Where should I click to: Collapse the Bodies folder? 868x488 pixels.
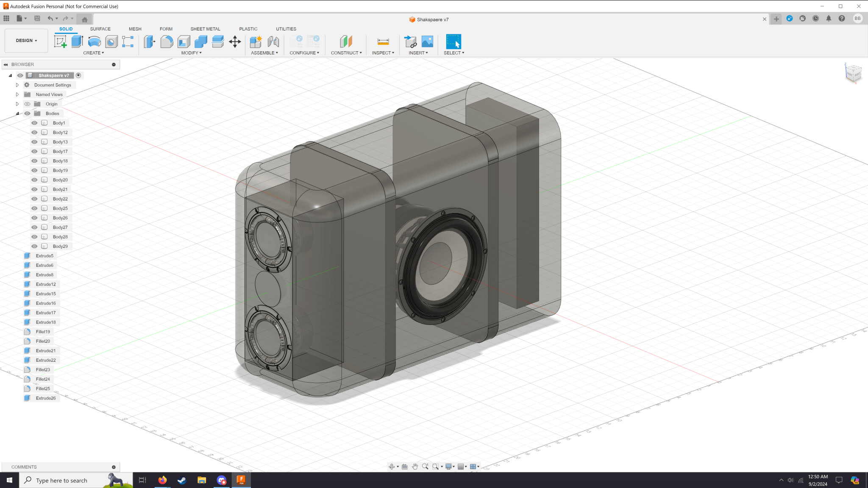click(17, 114)
